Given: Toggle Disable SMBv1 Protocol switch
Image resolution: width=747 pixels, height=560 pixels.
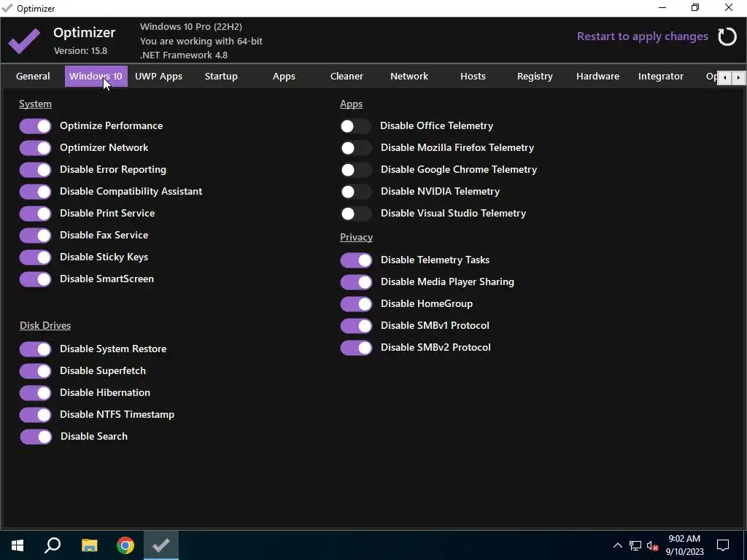Looking at the screenshot, I should tap(356, 326).
